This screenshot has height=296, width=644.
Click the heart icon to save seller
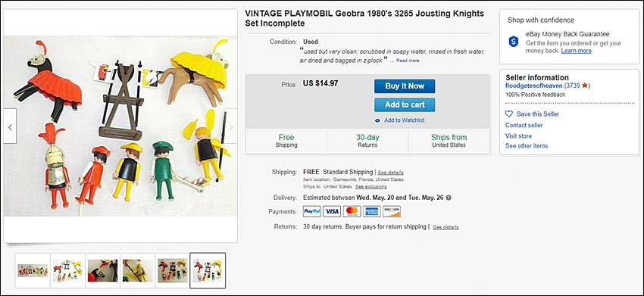(509, 114)
